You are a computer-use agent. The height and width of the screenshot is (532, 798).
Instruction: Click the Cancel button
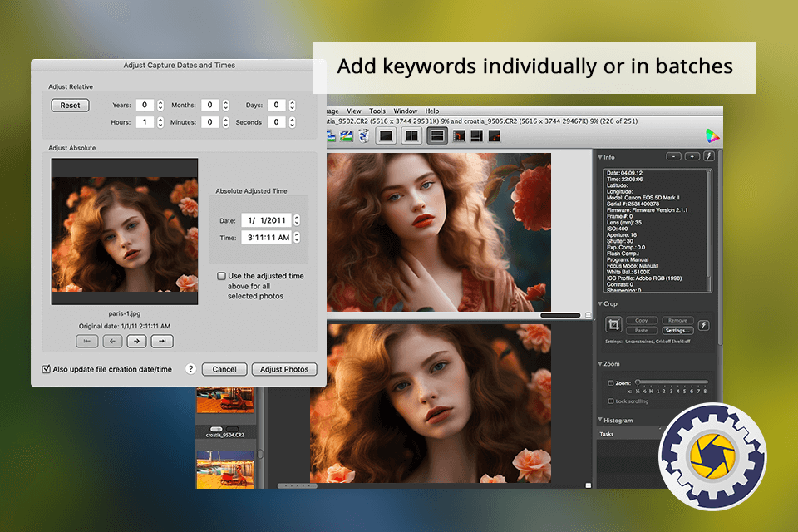[x=224, y=369]
